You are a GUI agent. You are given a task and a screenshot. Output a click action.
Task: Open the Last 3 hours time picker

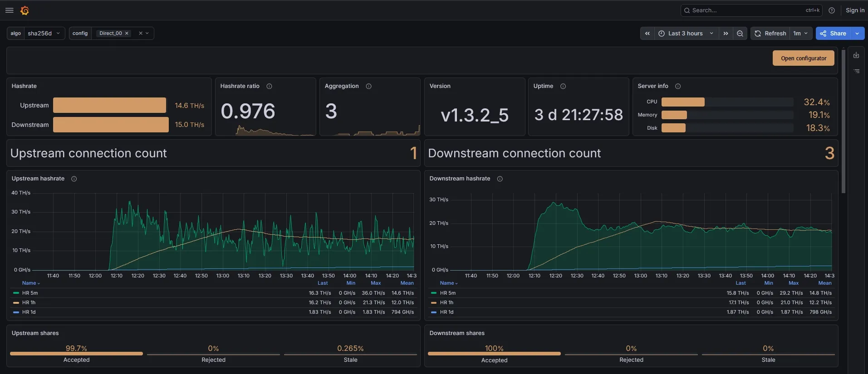(x=686, y=33)
